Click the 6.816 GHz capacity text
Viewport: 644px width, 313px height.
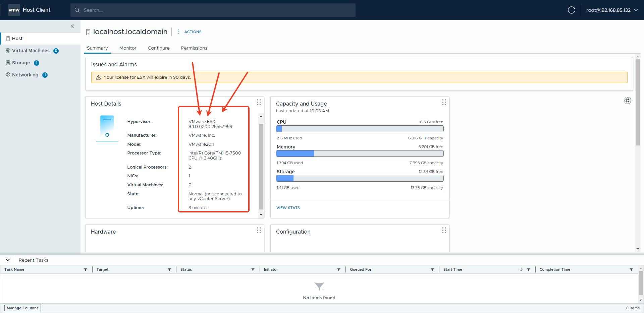[426, 138]
